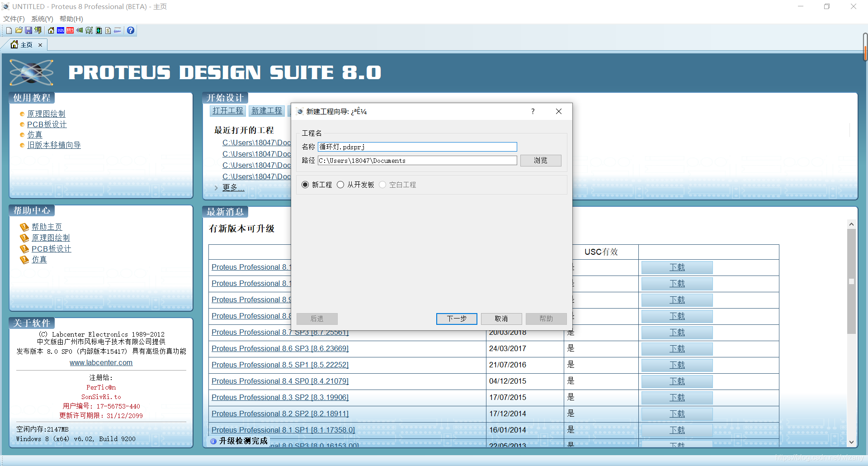Open the black and green circuit document icon
The width and height of the screenshot is (868, 466).
pyautogui.click(x=99, y=30)
